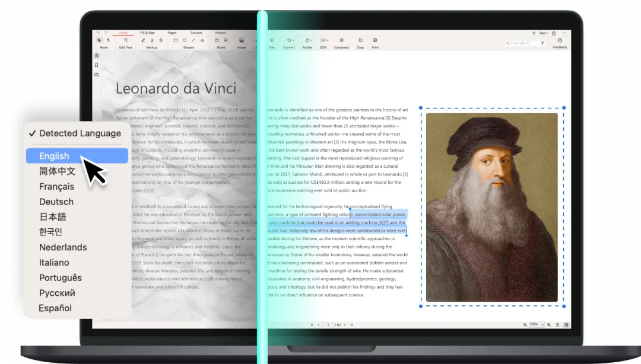Jump to last page
This screenshot has height=364, width=641.
(351, 325)
